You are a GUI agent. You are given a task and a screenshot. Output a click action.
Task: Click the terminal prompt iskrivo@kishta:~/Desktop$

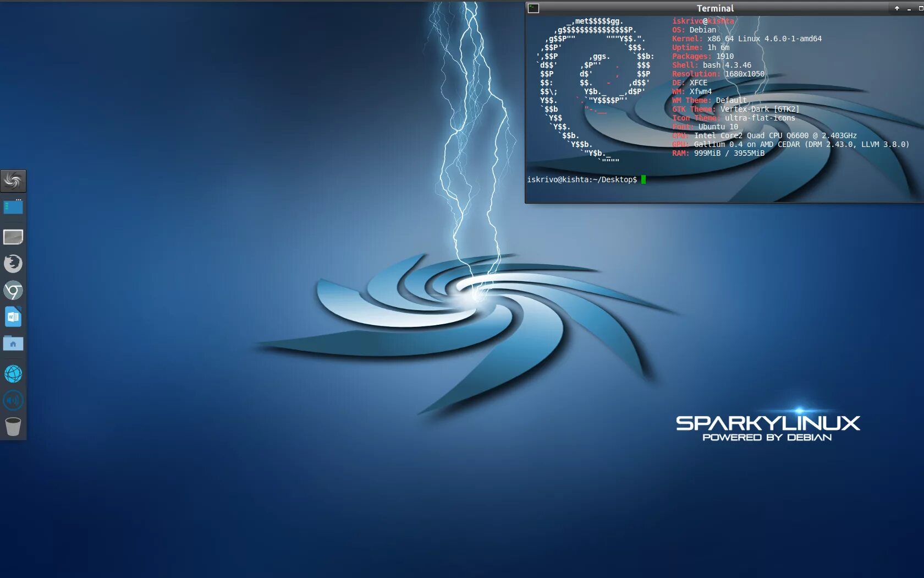click(x=582, y=179)
